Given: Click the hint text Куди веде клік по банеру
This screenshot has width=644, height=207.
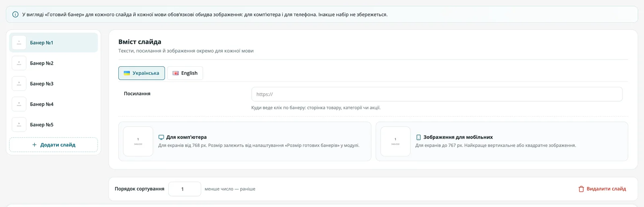Looking at the screenshot, I should [316, 108].
